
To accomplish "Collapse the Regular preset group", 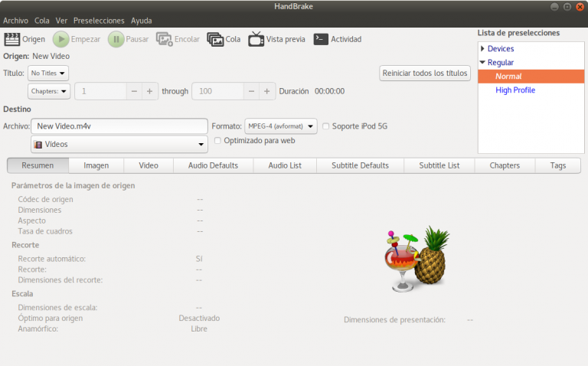I will tap(482, 62).
